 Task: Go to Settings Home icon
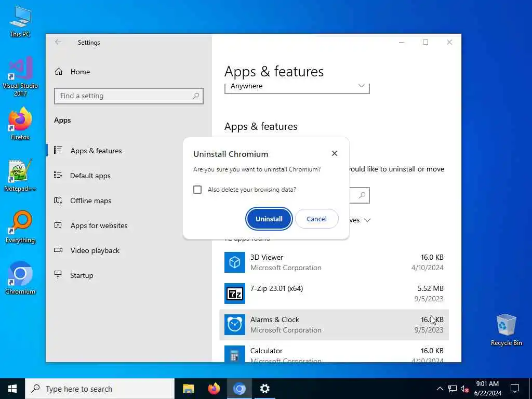(x=59, y=72)
